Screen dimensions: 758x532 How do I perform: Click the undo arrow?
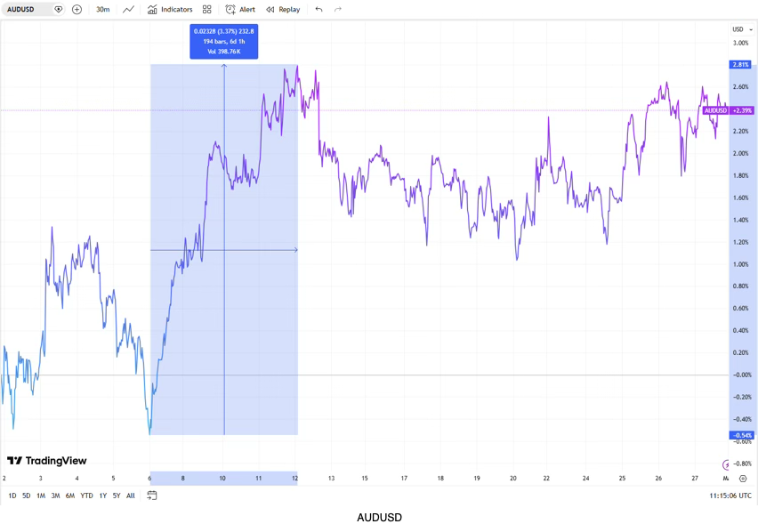pos(319,10)
